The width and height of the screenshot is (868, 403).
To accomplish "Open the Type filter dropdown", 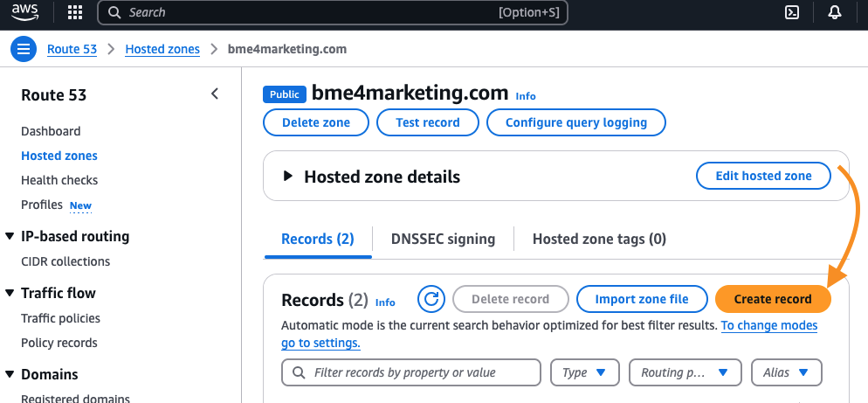I will 586,372.
